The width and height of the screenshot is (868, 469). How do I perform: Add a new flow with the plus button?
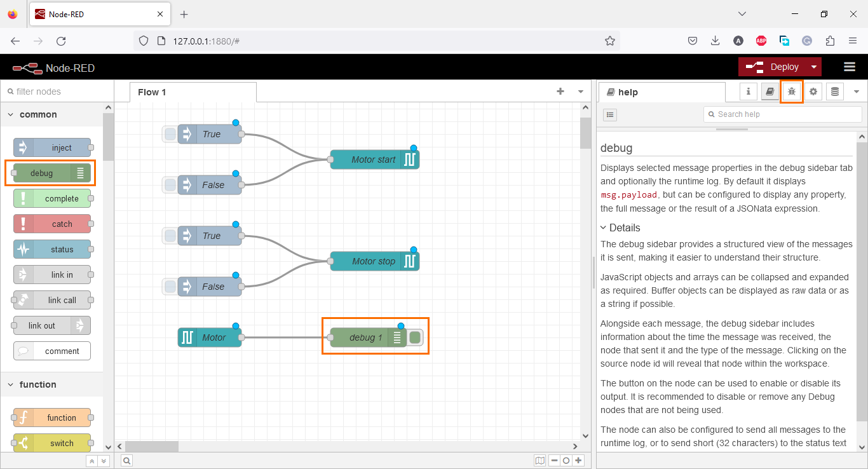(560, 92)
